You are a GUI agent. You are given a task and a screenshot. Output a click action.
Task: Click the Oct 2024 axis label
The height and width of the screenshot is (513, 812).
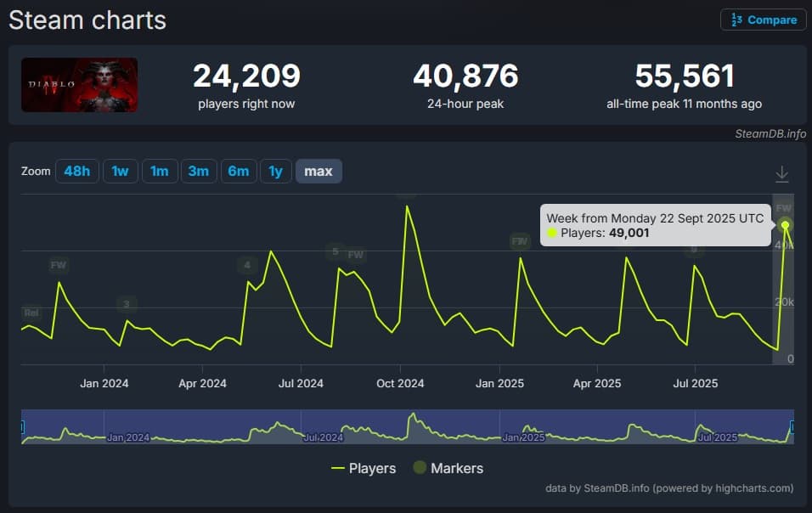pyautogui.click(x=400, y=384)
